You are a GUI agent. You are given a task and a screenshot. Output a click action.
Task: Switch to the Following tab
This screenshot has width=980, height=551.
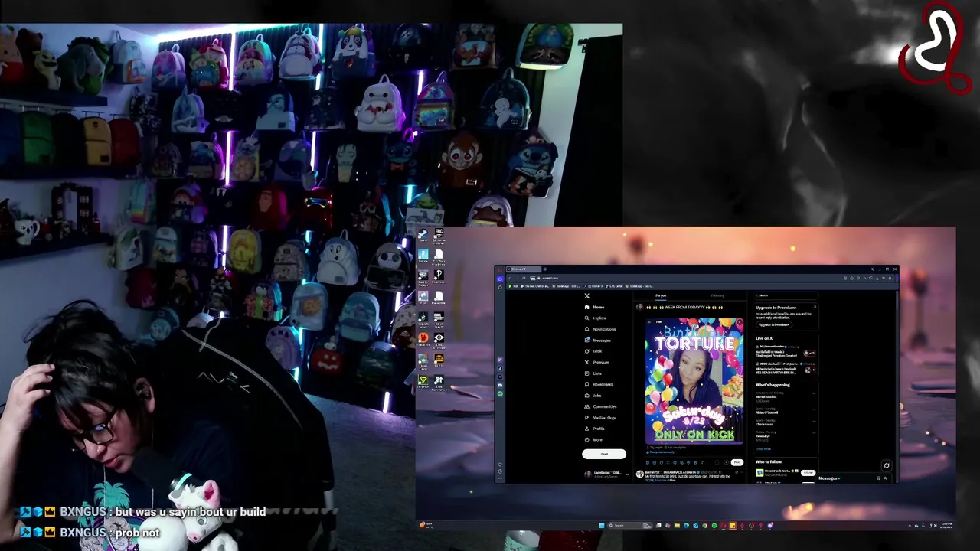(x=717, y=295)
